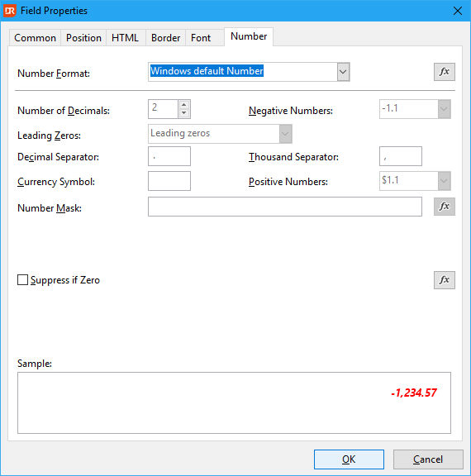
Task: Switch to the Common tab
Action: pyautogui.click(x=35, y=38)
